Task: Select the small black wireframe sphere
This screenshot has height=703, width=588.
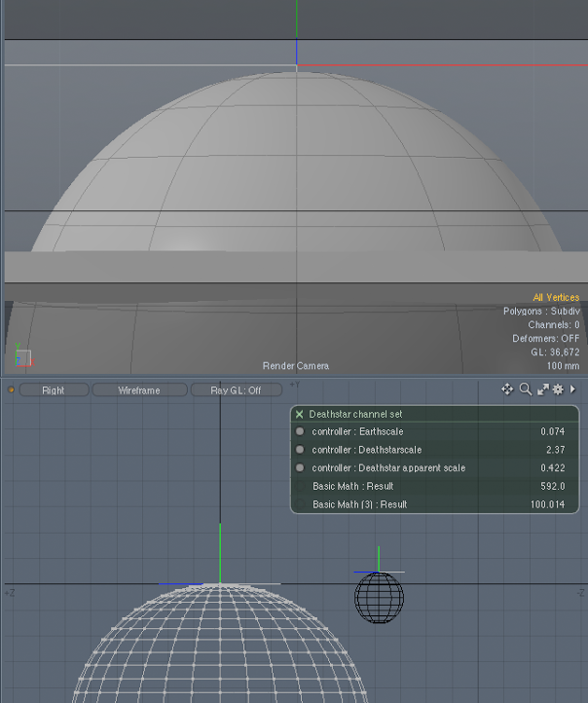Action: tap(379, 598)
